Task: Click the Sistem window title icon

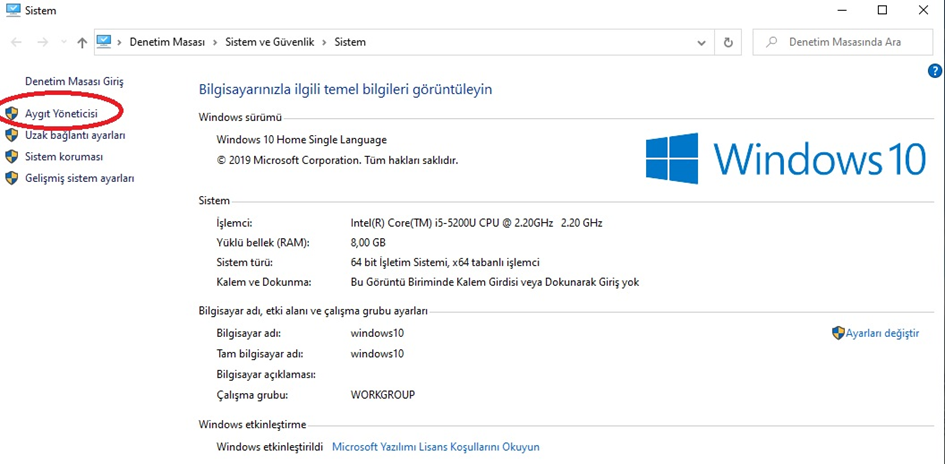Action: [x=12, y=10]
